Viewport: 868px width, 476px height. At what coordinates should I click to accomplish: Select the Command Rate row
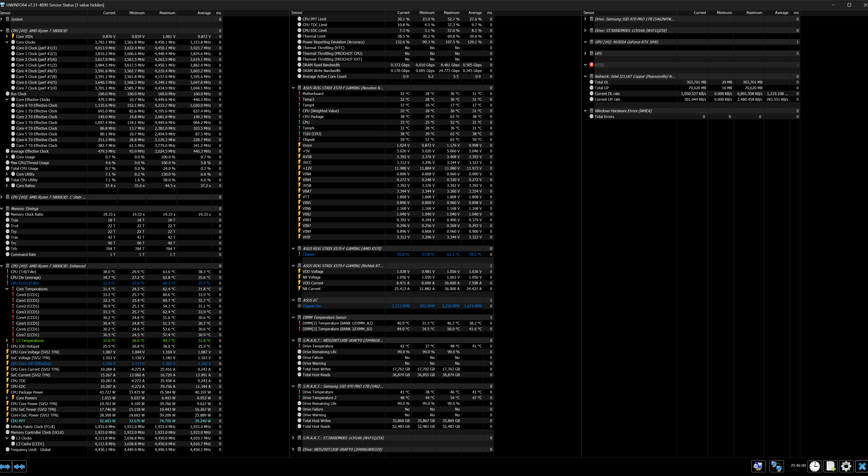[x=111, y=254]
